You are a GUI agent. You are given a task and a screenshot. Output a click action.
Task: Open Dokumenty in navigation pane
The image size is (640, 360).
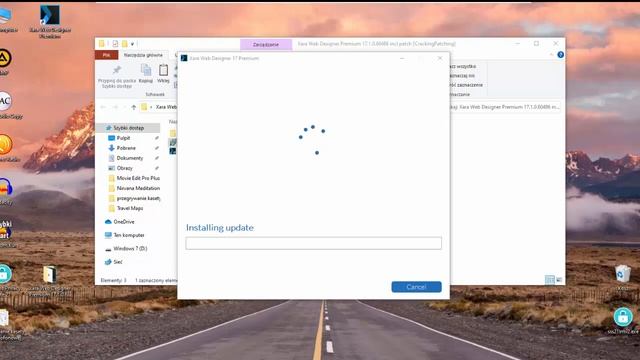pyautogui.click(x=130, y=158)
